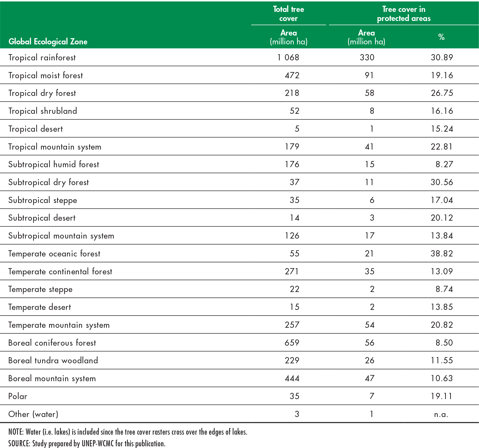The image size is (479, 448).
Task: Click the 271 value for Temperate continental forest
Action: click(292, 271)
